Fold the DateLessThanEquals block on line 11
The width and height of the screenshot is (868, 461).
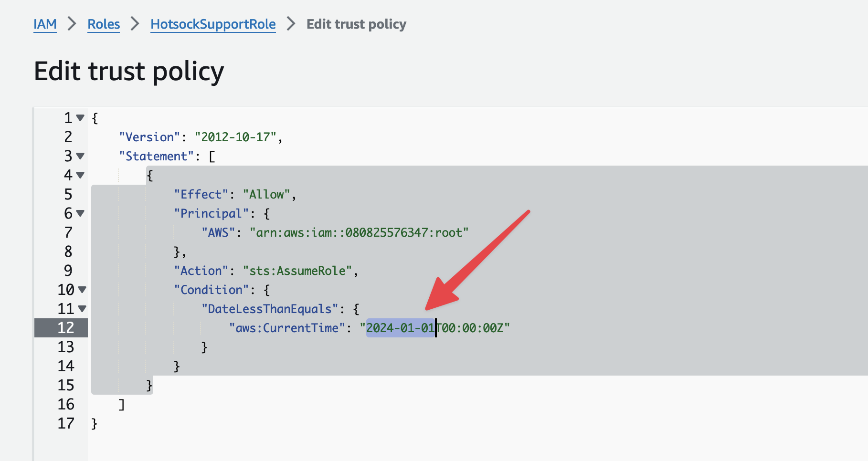pyautogui.click(x=82, y=309)
